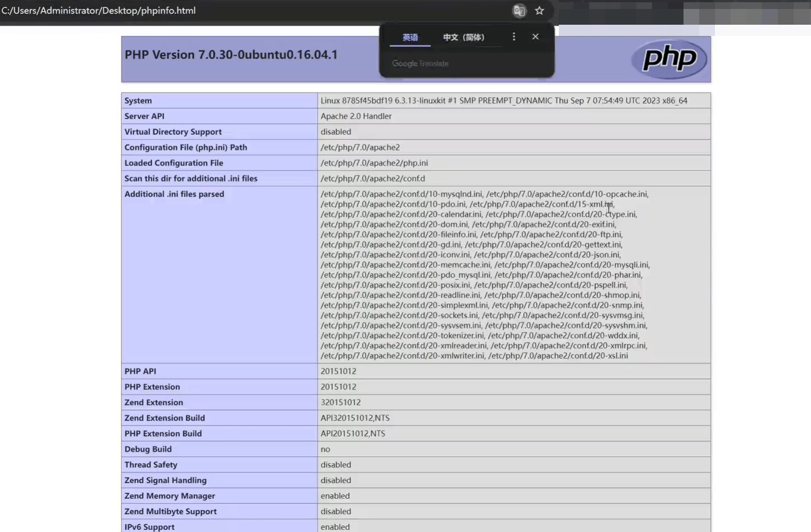This screenshot has height=532, width=811.
Task: Select the API20151012,NTS value
Action: tap(353, 434)
